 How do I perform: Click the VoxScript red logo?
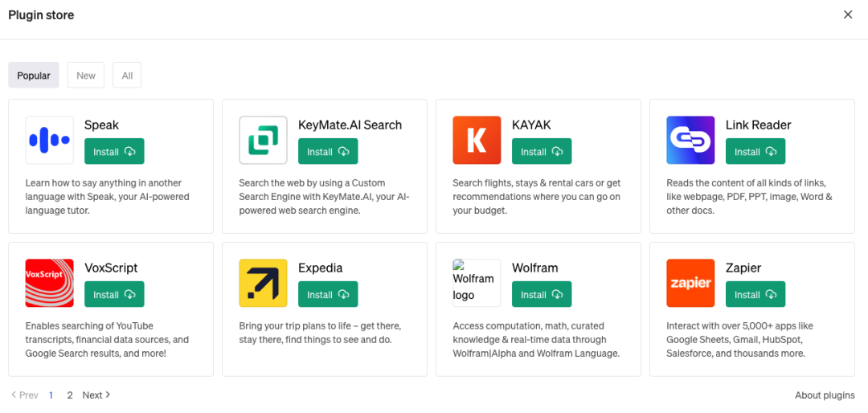point(49,283)
